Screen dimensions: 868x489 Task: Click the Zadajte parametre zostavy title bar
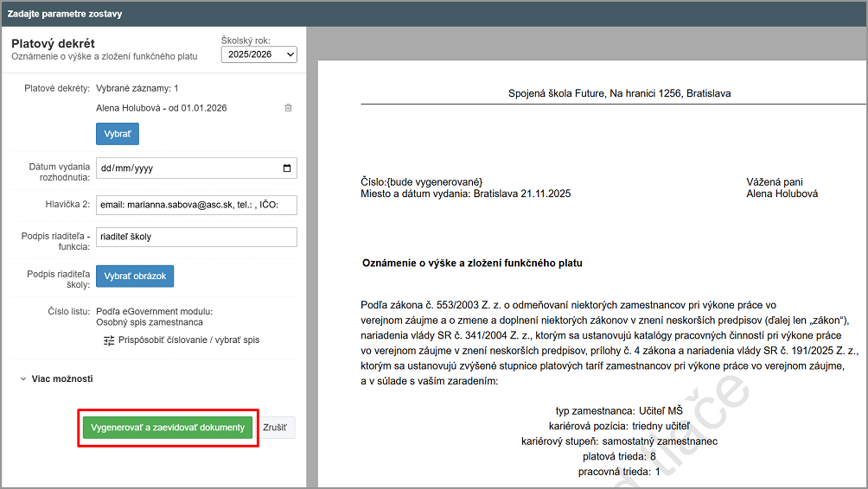tap(65, 14)
